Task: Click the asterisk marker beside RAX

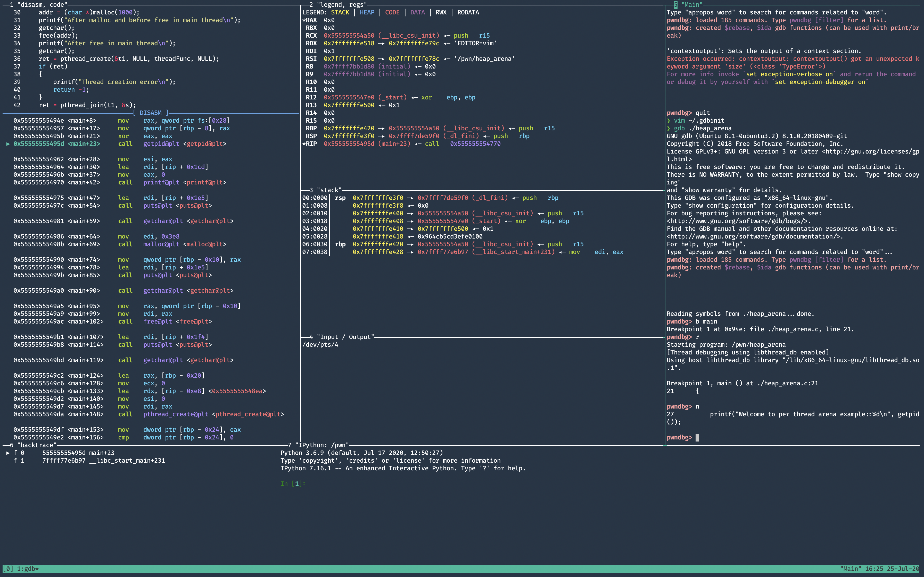Action: (x=304, y=20)
